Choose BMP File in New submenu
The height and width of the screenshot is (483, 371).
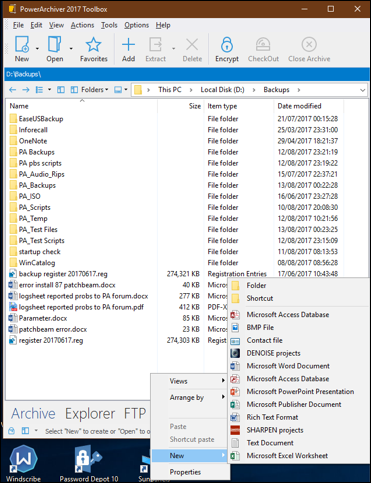coord(260,328)
